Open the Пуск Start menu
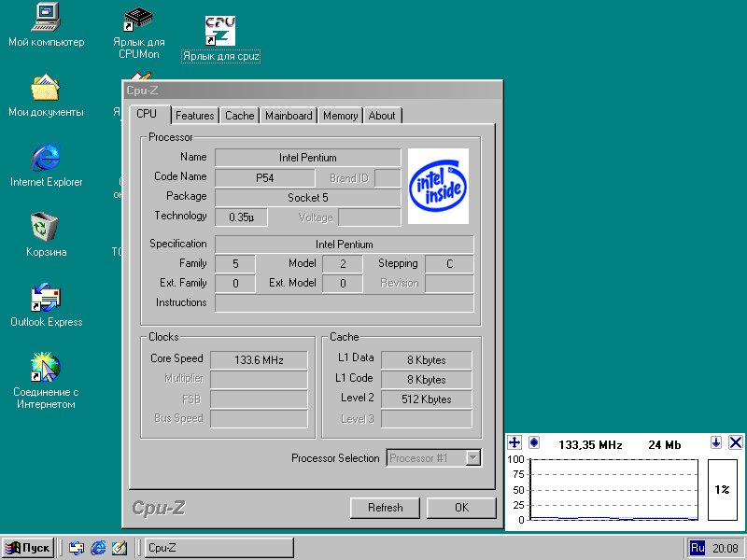The image size is (747, 560). (x=27, y=548)
